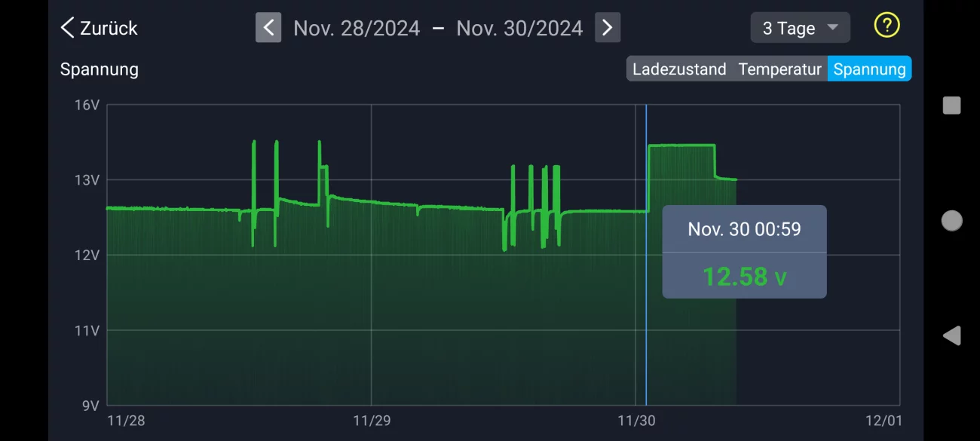
Task: Switch to the Temperatur view
Action: point(779,69)
